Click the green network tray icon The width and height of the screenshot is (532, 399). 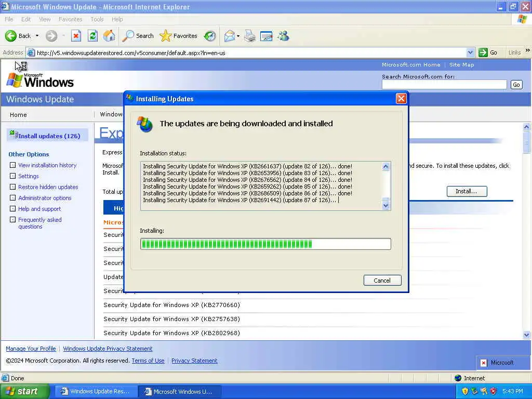[474, 391]
